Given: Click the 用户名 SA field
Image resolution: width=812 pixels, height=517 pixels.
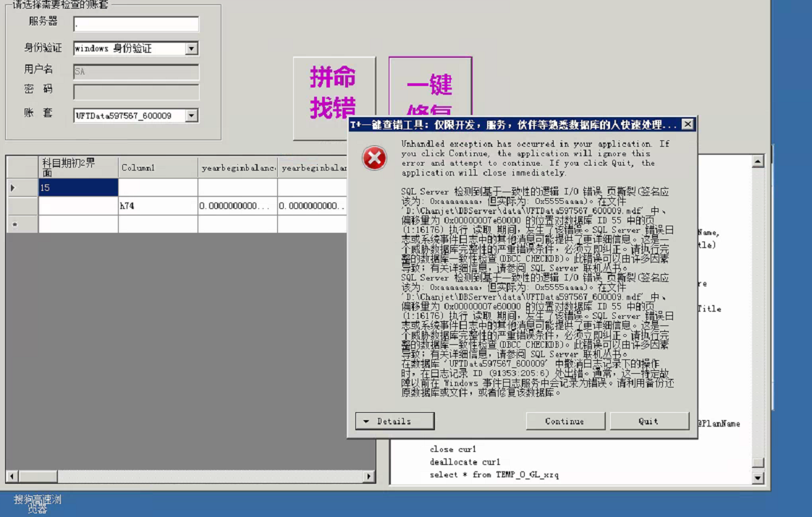Looking at the screenshot, I should pyautogui.click(x=135, y=72).
